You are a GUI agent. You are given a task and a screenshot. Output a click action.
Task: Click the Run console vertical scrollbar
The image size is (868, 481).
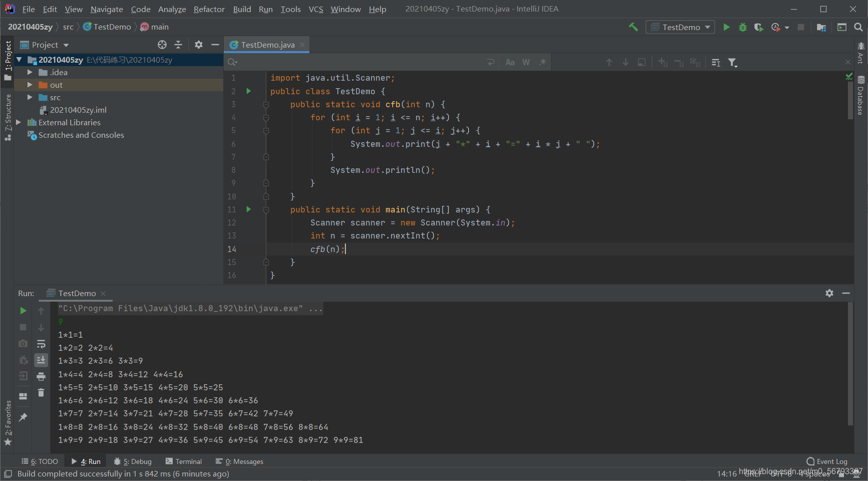coord(850,363)
